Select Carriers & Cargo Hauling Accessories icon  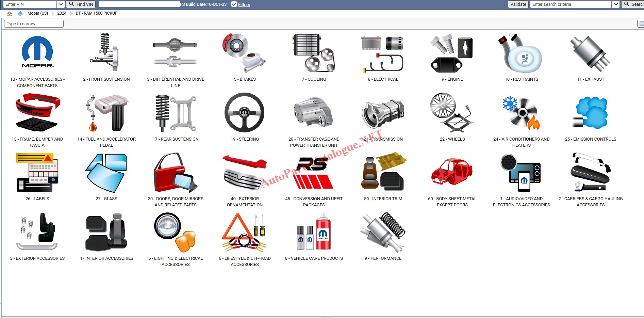591,172
